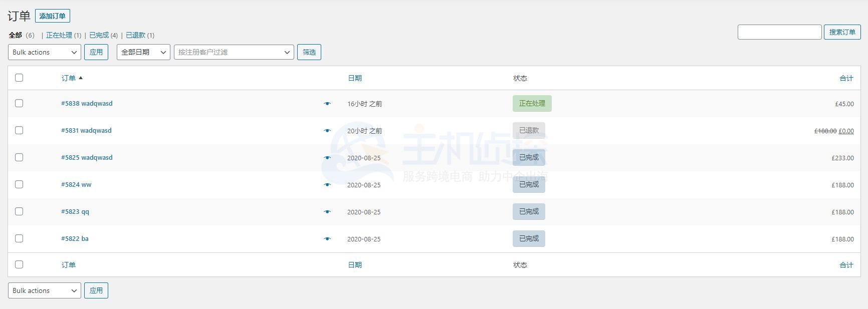Preview order #5838 with eye icon
The height and width of the screenshot is (309, 868).
pos(327,104)
